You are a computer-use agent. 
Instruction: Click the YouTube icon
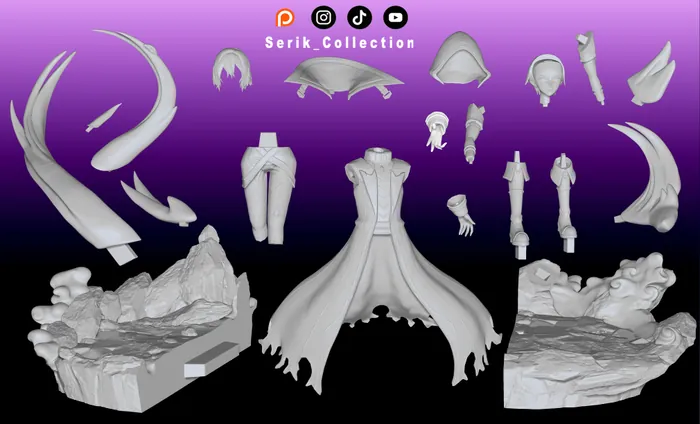tap(395, 18)
